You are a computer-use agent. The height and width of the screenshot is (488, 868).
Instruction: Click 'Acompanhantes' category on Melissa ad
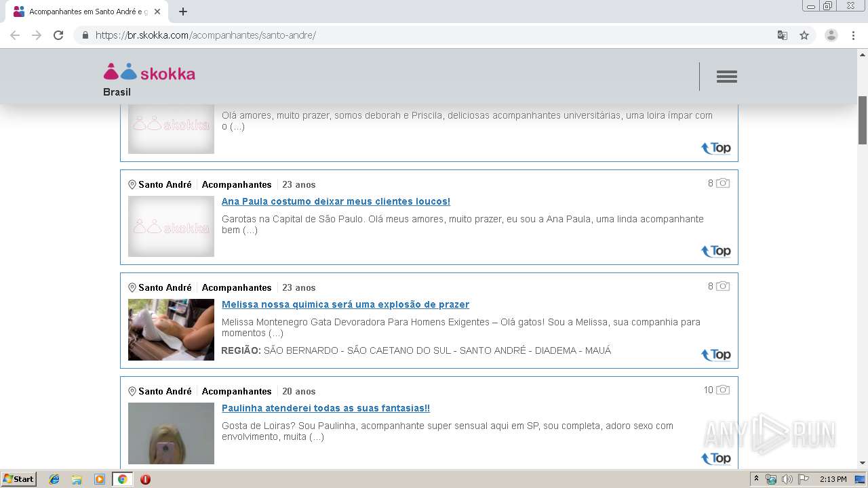coord(237,287)
